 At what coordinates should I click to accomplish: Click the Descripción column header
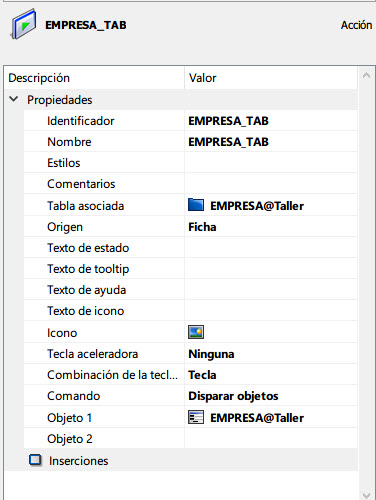[95, 78]
